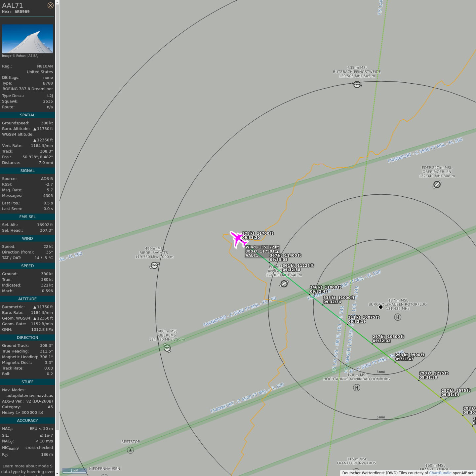Open the ChartBundle attribution link
476x476 pixels.
point(440,473)
